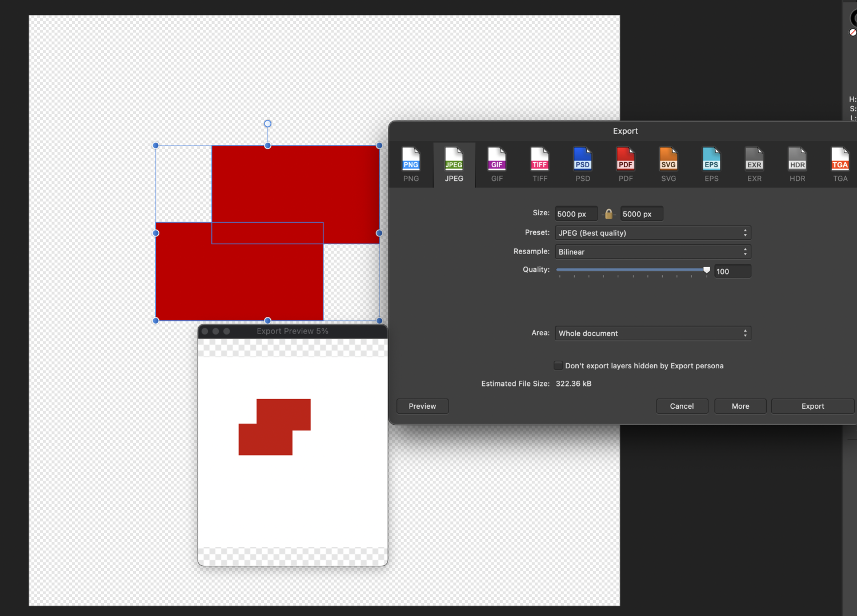
Task: Select the HDR export format icon
Action: (797, 164)
